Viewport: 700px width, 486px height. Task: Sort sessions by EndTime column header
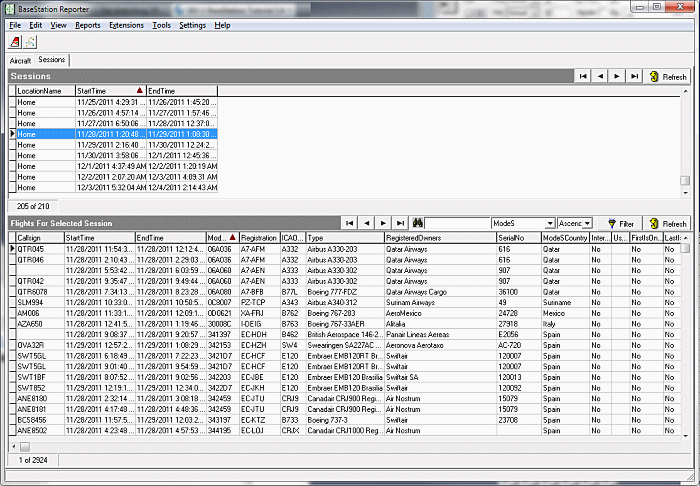(182, 91)
